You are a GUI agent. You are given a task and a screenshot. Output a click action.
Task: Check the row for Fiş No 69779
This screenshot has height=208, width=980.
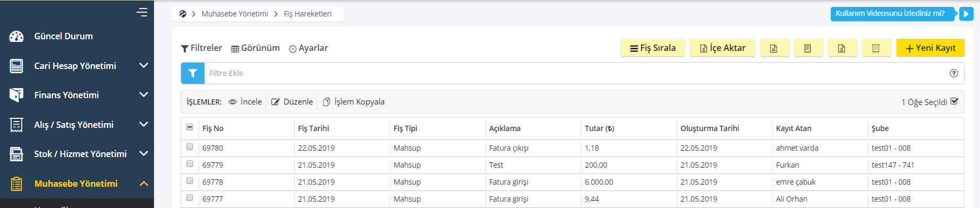point(190,164)
